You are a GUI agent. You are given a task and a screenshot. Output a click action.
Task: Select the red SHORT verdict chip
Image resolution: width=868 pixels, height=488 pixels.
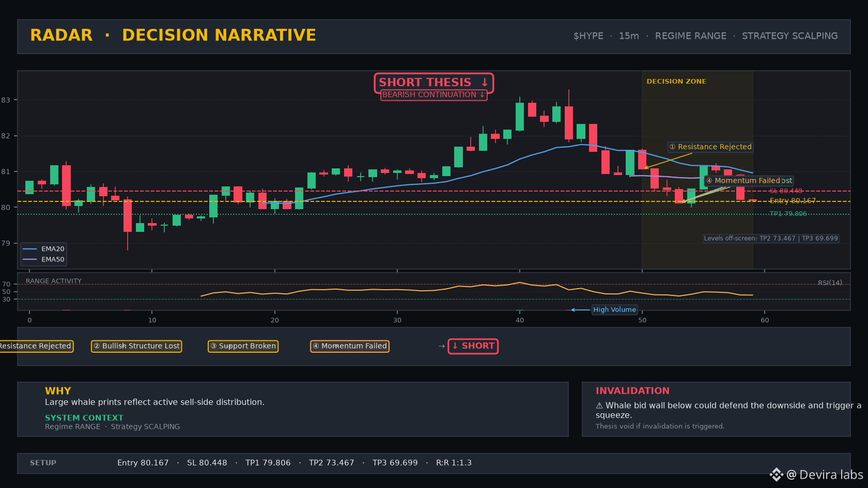pyautogui.click(x=473, y=346)
